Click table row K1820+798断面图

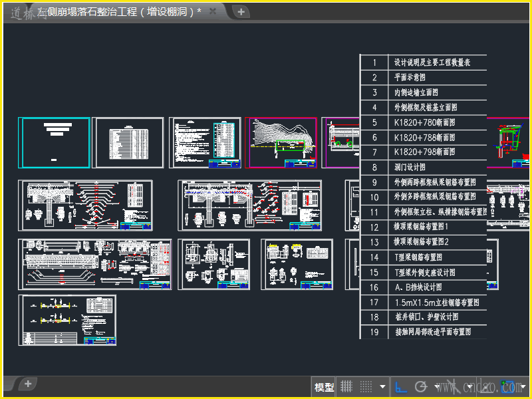tap(424, 152)
